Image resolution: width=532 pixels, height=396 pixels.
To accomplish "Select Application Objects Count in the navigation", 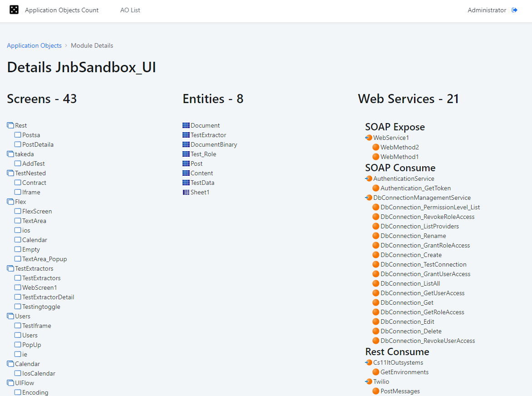I will [x=61, y=10].
